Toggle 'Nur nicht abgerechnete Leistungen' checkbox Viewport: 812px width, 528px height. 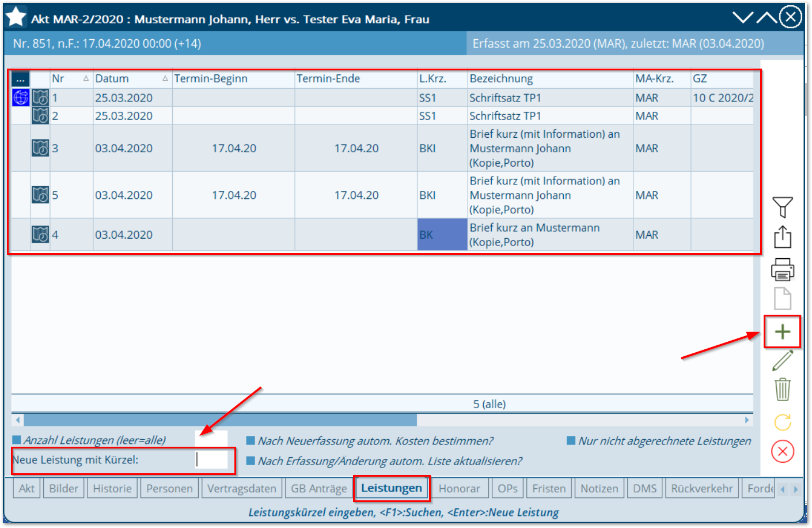(x=571, y=440)
